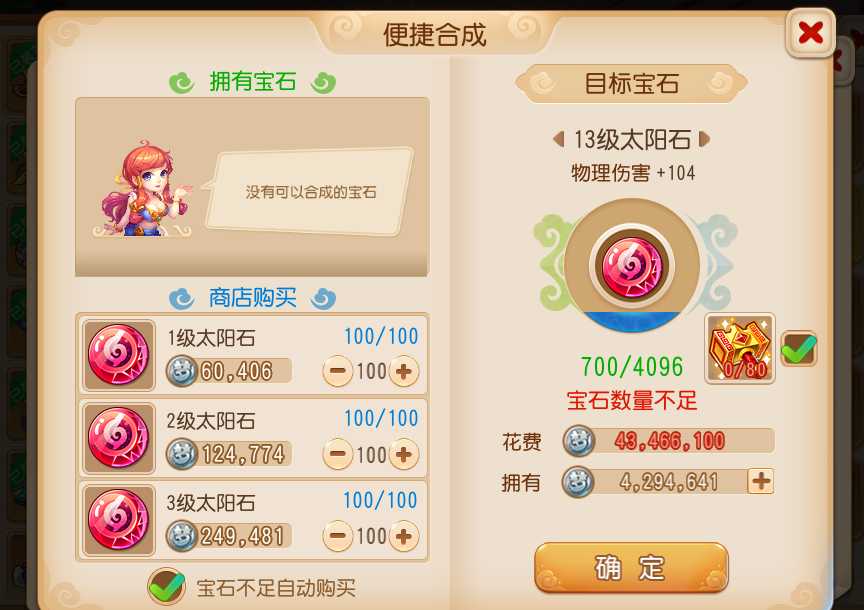Click the golden hammer item icon

(x=740, y=348)
